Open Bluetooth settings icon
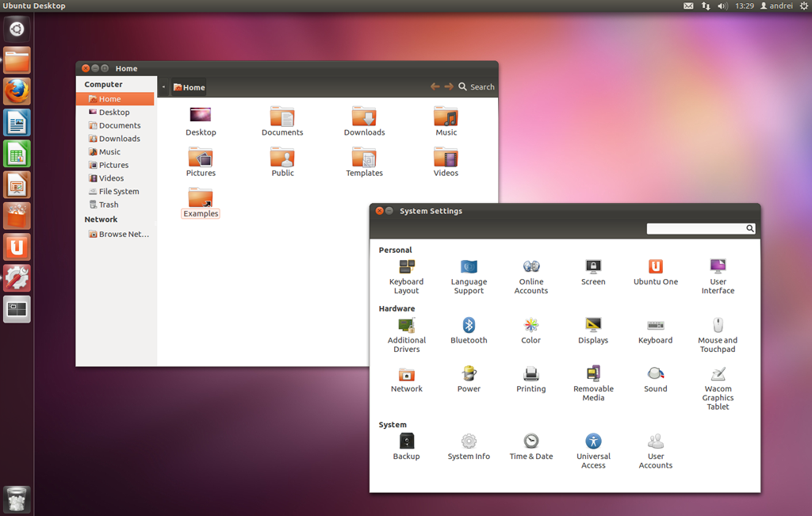 tap(469, 326)
